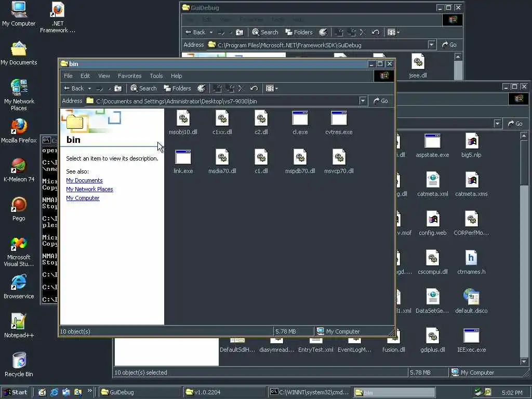The width and height of the screenshot is (532, 399).
Task: Switch to v1.0.2204 taskbar button
Action: [x=224, y=392]
